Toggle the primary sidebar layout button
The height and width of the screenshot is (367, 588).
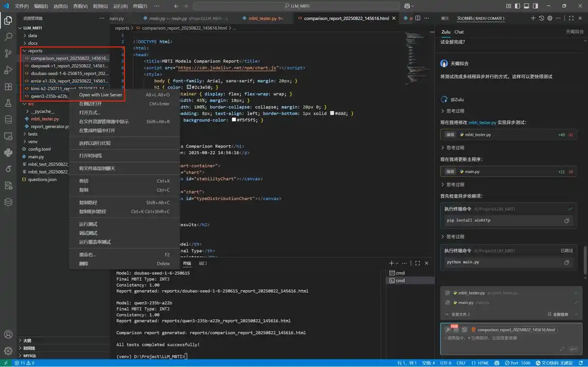coord(517,6)
